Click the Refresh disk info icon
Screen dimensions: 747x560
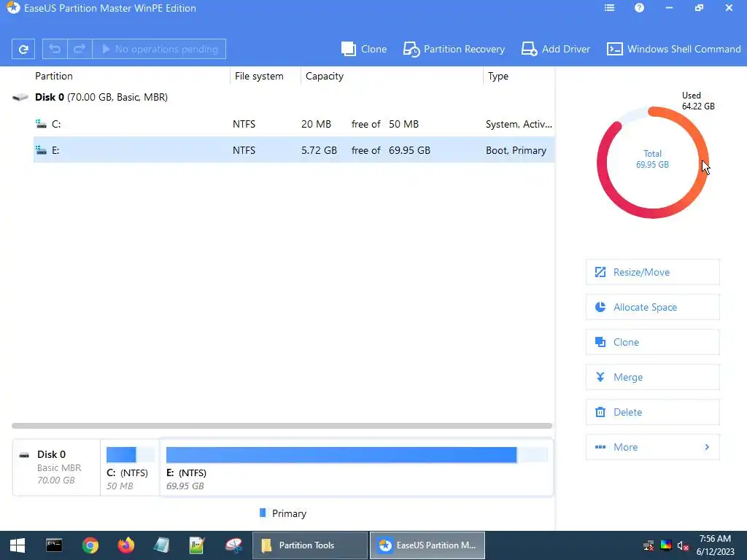[23, 49]
